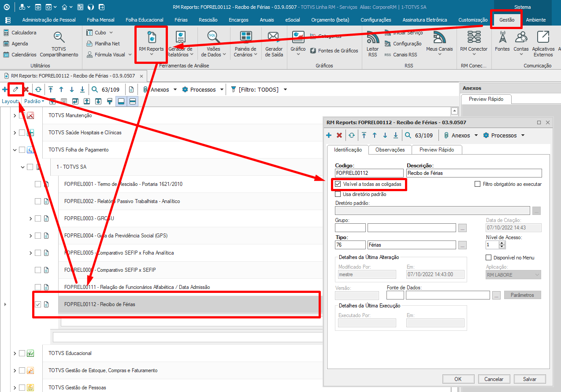
Task: Expand the FOPREL0003 GRCSU node
Action: [x=30, y=218]
